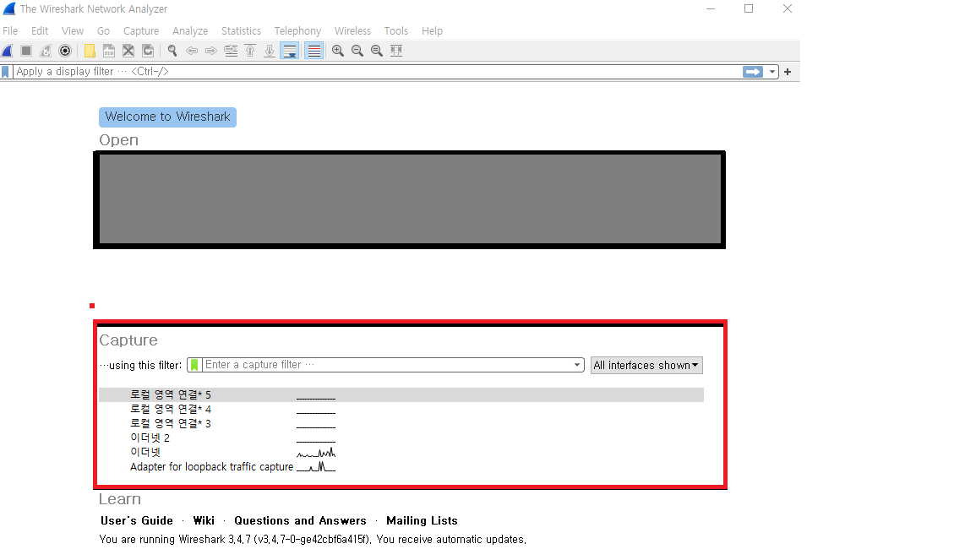Save this capture file icon
Viewport: 965px width, 560px height.
(x=109, y=51)
